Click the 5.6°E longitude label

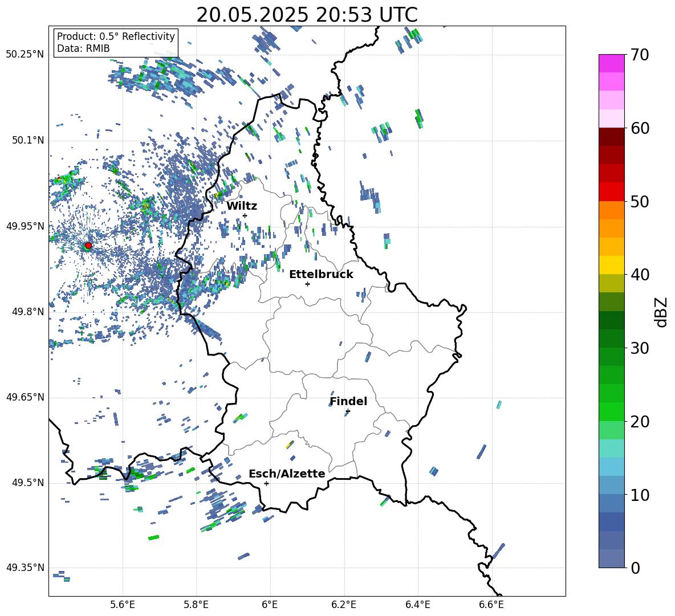pos(123,605)
